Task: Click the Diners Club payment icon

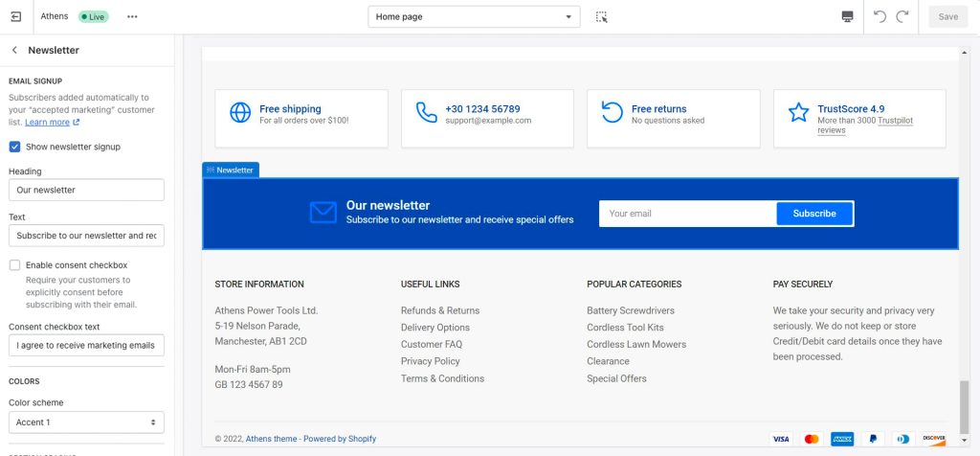Action: point(903,439)
